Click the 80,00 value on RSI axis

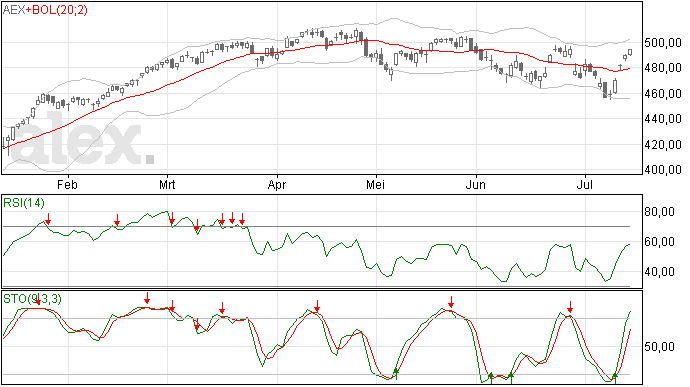point(659,212)
